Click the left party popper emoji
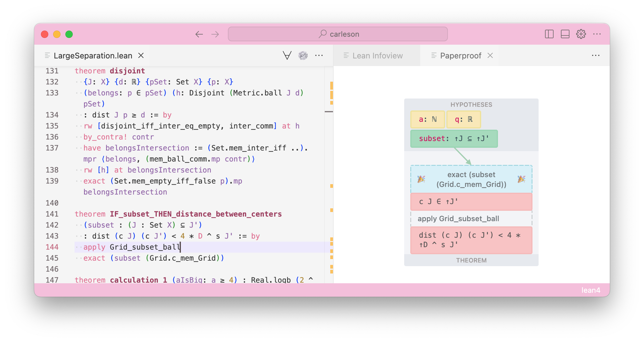 tap(421, 179)
